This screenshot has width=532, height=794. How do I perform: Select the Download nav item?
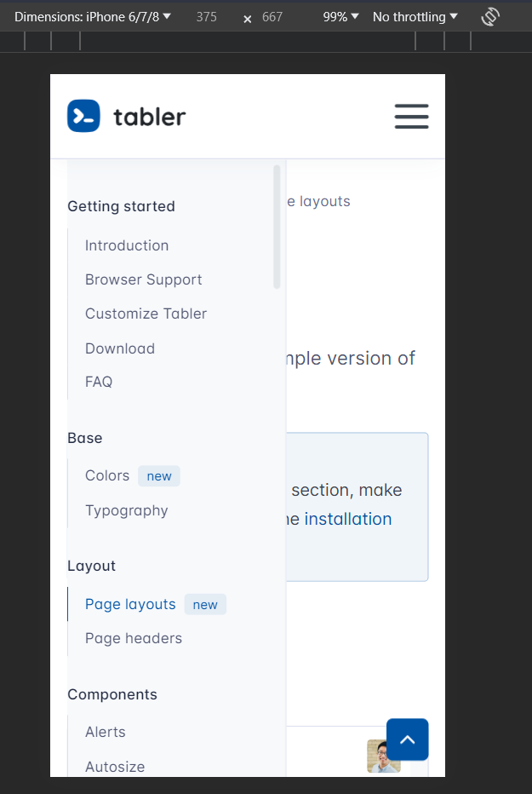coord(119,348)
